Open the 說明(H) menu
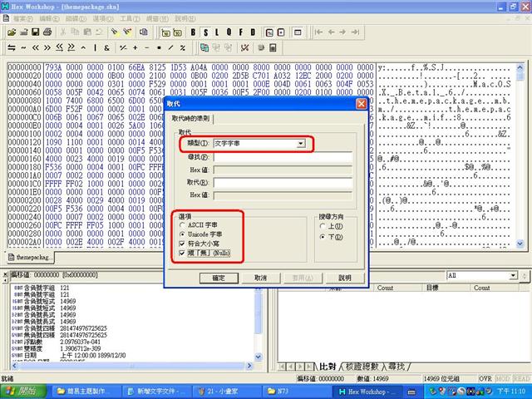 pos(185,18)
